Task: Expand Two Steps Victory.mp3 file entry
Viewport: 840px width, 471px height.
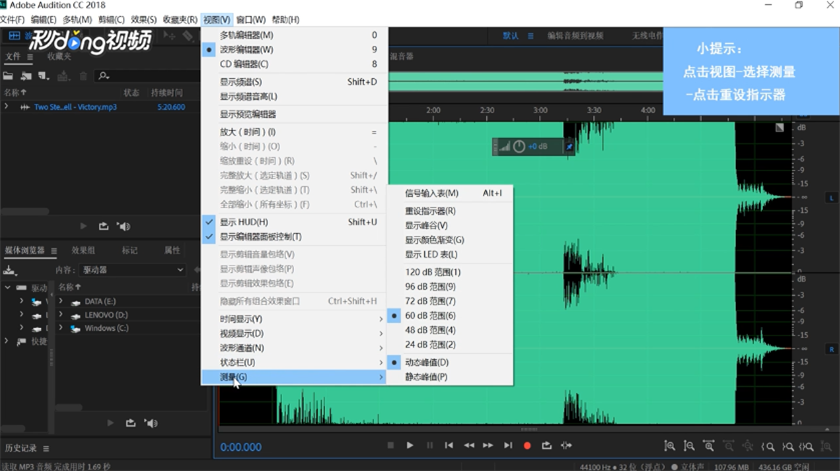Action: click(6, 107)
